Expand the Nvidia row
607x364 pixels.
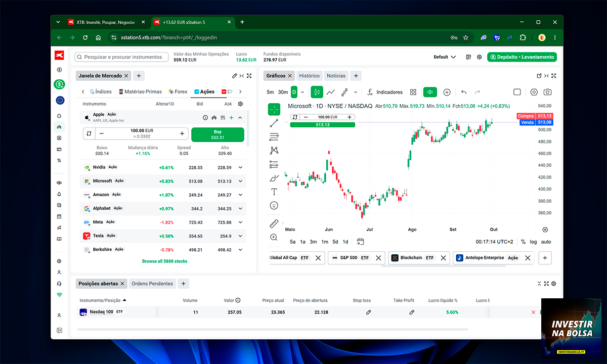coord(240,167)
